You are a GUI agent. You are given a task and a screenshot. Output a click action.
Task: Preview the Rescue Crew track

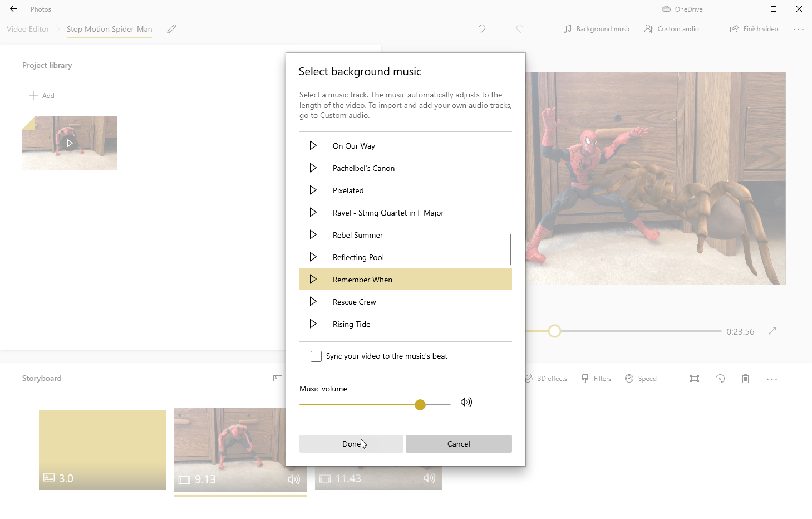click(x=313, y=301)
